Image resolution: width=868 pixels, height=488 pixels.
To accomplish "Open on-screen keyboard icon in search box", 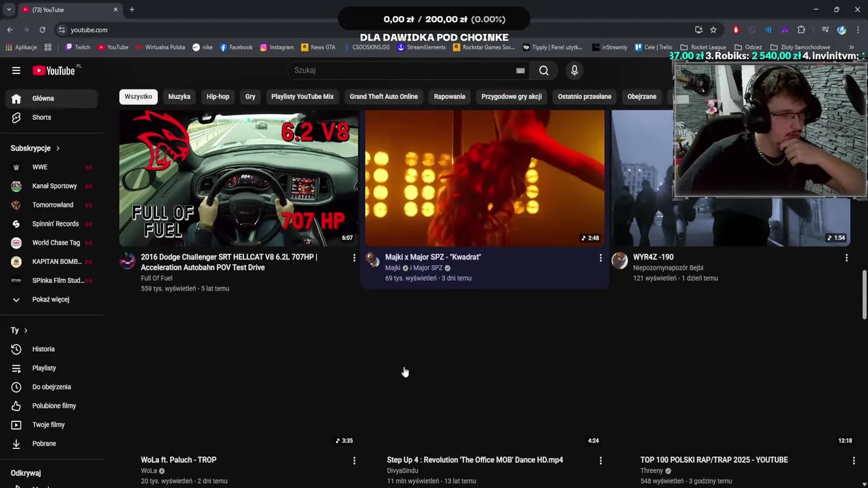I will pos(520,70).
